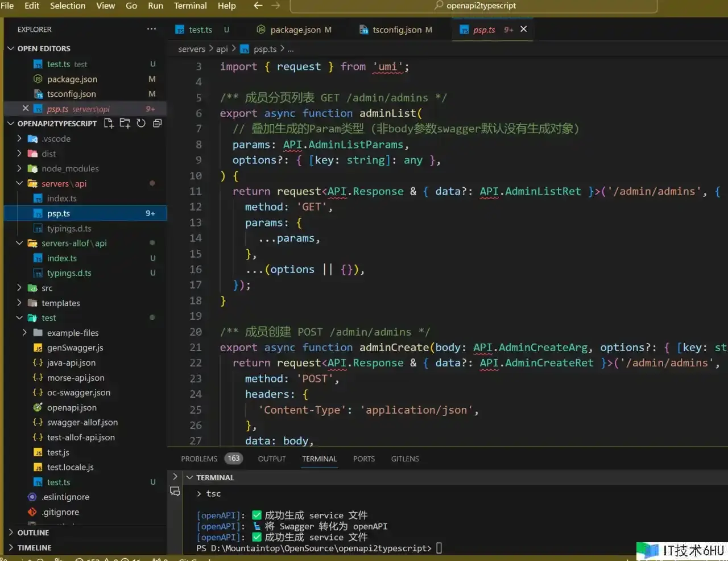Close the psp.ts editor tab
The height and width of the screenshot is (561, 728).
[x=524, y=29]
